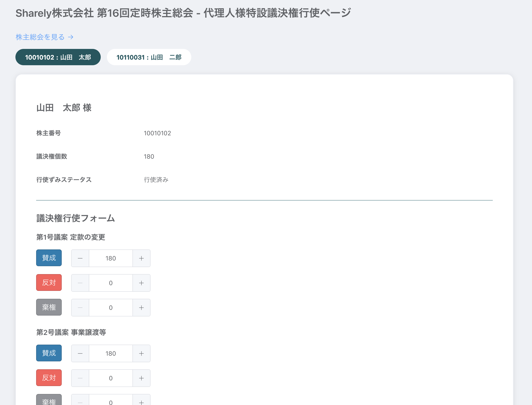Viewport: 532px width, 405px height.
Task: Click the shareholder number value 10010102
Action: coord(157,133)
